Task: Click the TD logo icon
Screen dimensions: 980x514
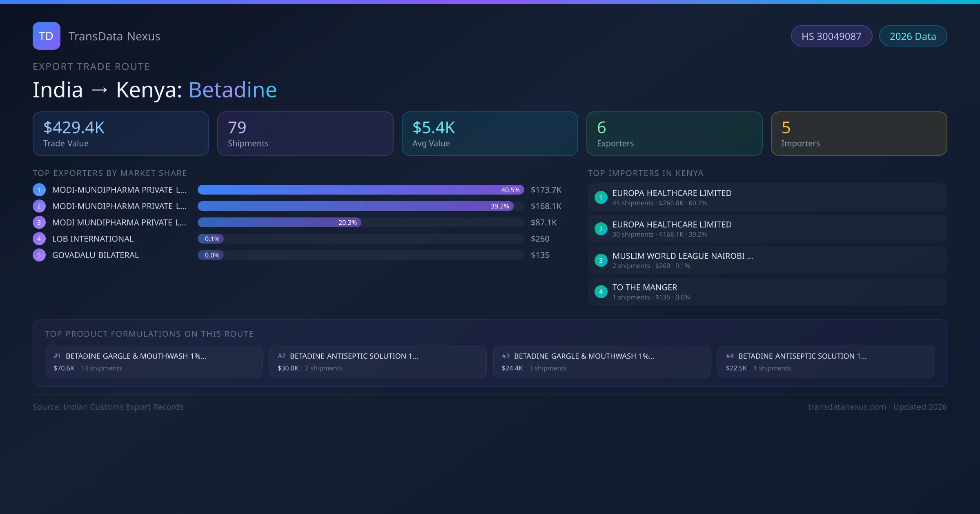Action: coord(46,36)
